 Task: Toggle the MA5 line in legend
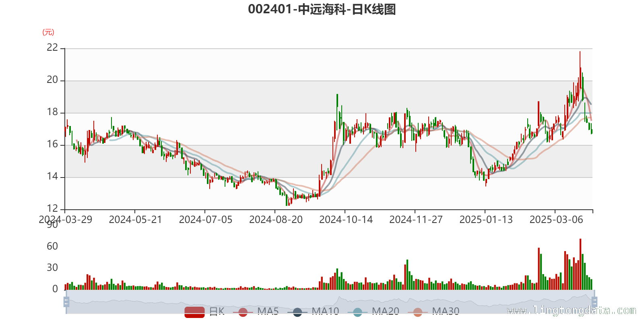click(x=256, y=312)
